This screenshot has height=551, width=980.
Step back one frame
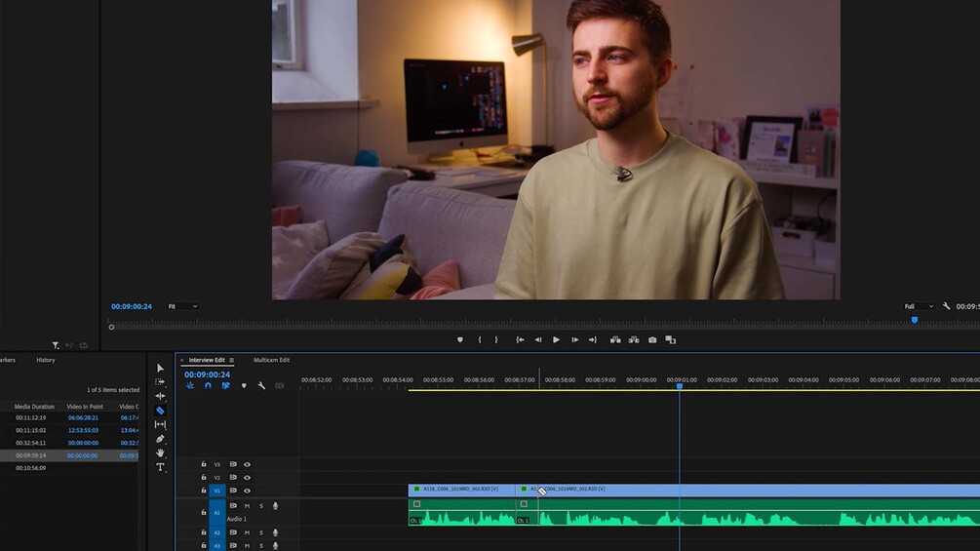coord(537,339)
